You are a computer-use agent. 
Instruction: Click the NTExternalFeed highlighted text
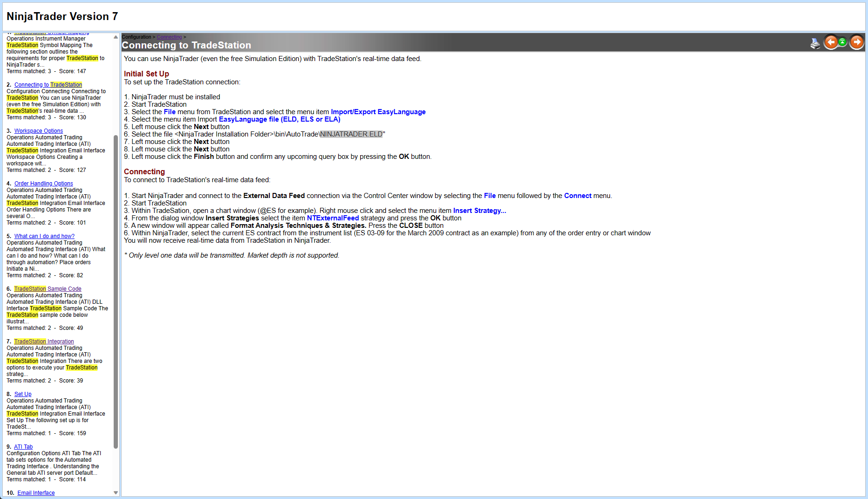(x=333, y=218)
